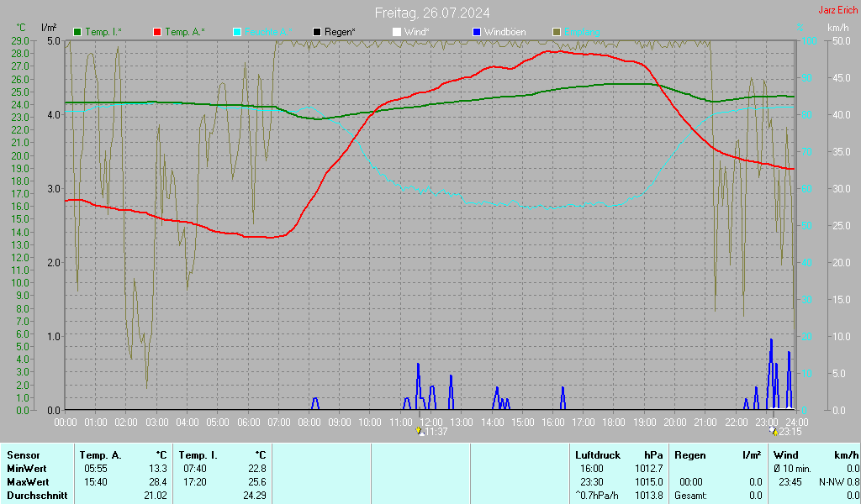This screenshot has width=861, height=504.
Task: Click the MaxWert row label
Action: click(28, 482)
